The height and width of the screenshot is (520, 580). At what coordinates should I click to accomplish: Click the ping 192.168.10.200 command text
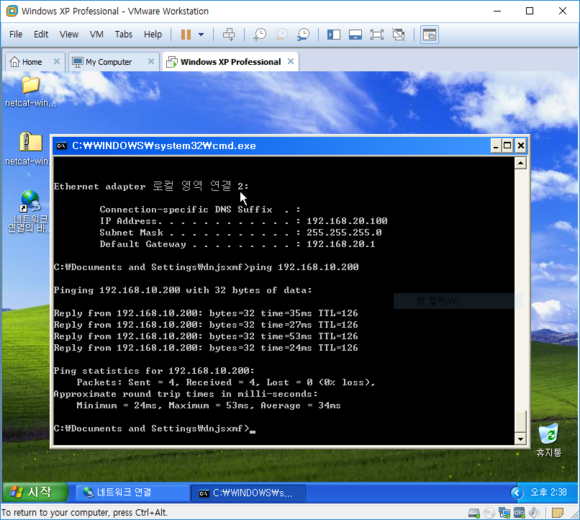pos(304,267)
